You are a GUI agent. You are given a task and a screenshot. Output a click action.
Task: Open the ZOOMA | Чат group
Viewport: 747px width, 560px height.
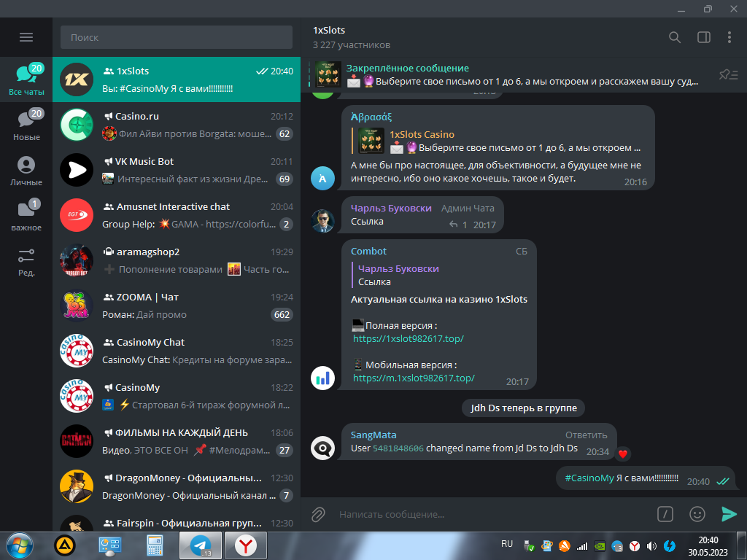(x=177, y=306)
